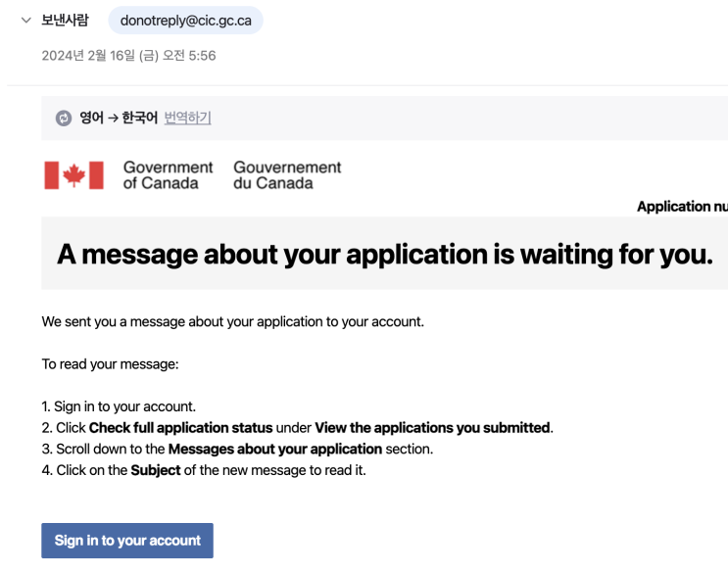
Task: Click step 1 Sign in to your account text
Action: point(124,406)
